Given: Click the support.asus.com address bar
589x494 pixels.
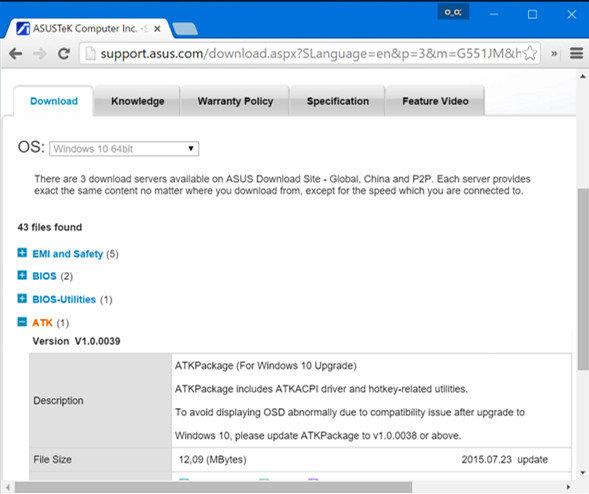Looking at the screenshot, I should click(310, 54).
